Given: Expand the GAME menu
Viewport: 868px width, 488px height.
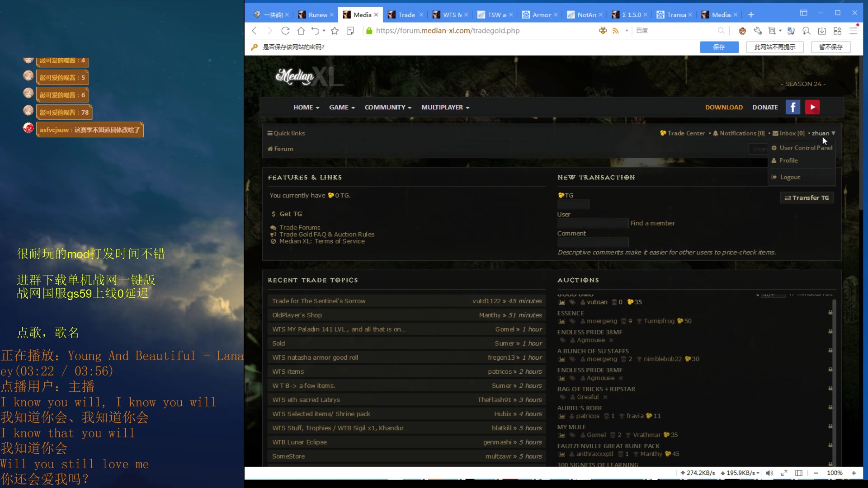Looking at the screenshot, I should click(x=342, y=108).
